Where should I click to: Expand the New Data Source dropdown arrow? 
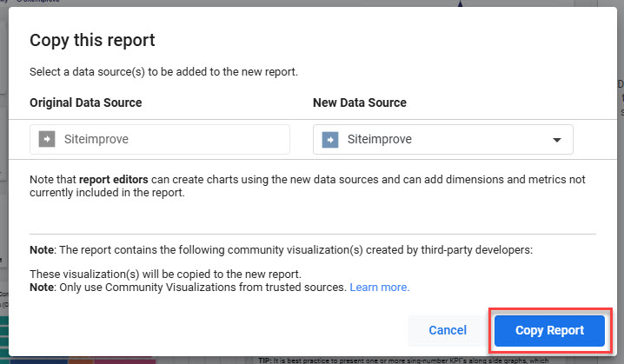556,140
